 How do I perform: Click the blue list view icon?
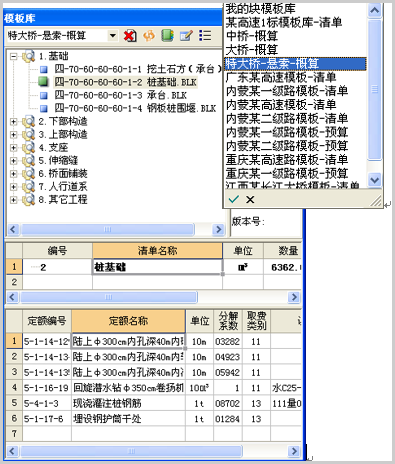[x=205, y=36]
